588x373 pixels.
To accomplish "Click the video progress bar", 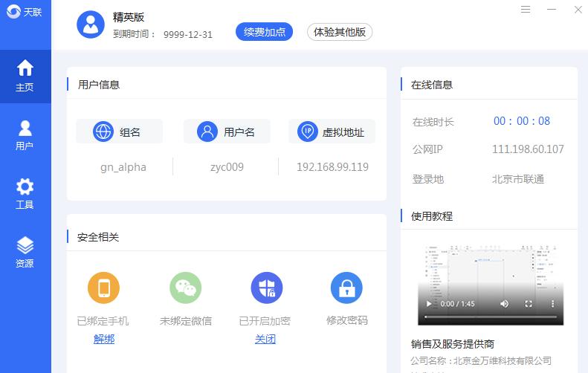I will click(x=491, y=317).
